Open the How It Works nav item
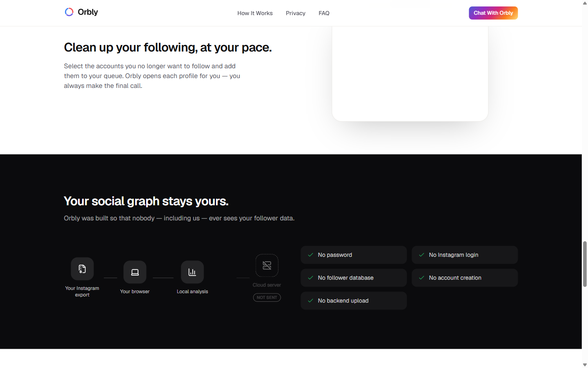Viewport: 588px width, 368px height. [255, 13]
